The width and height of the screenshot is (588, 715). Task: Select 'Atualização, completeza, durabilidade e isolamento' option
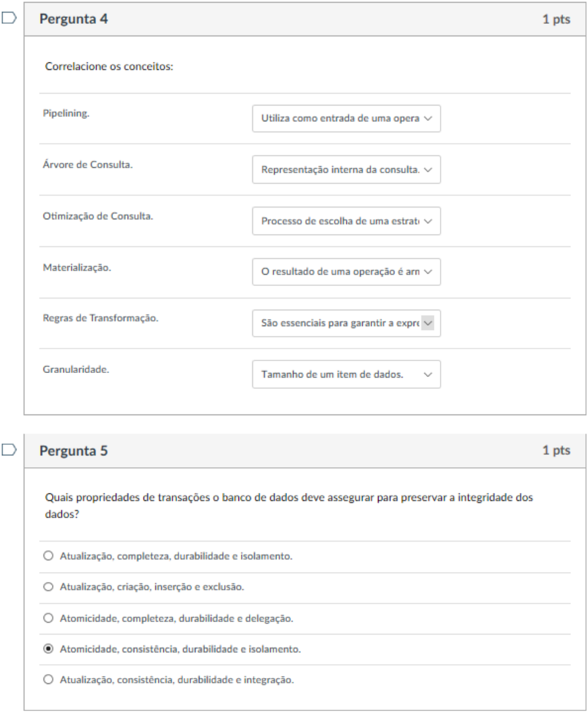(48, 556)
